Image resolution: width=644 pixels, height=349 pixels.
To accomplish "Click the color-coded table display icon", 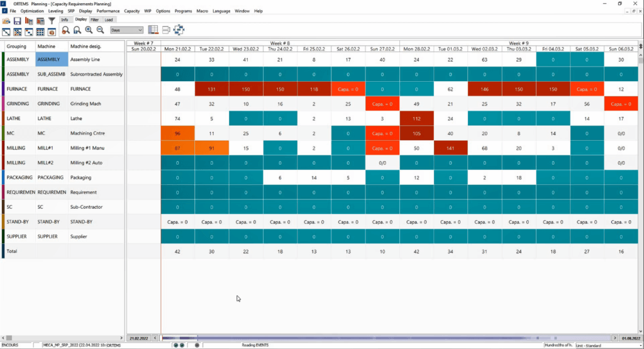I will tap(153, 30).
